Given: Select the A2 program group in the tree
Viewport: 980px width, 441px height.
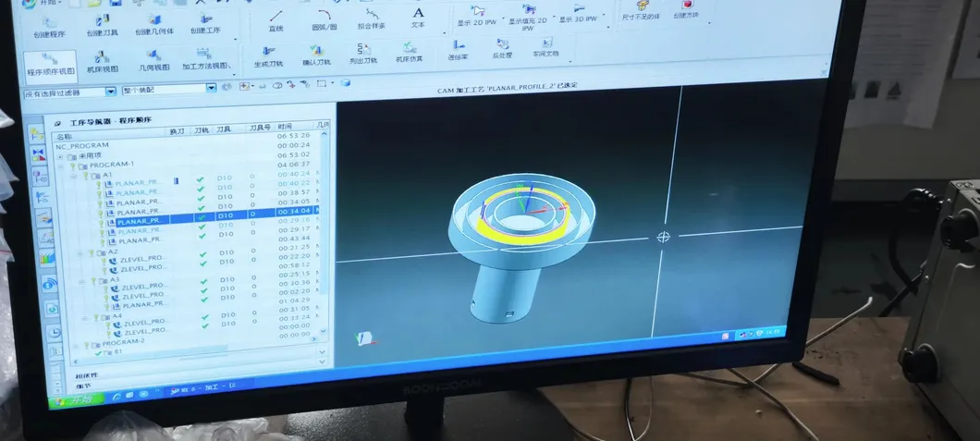Looking at the screenshot, I should coord(112,251).
